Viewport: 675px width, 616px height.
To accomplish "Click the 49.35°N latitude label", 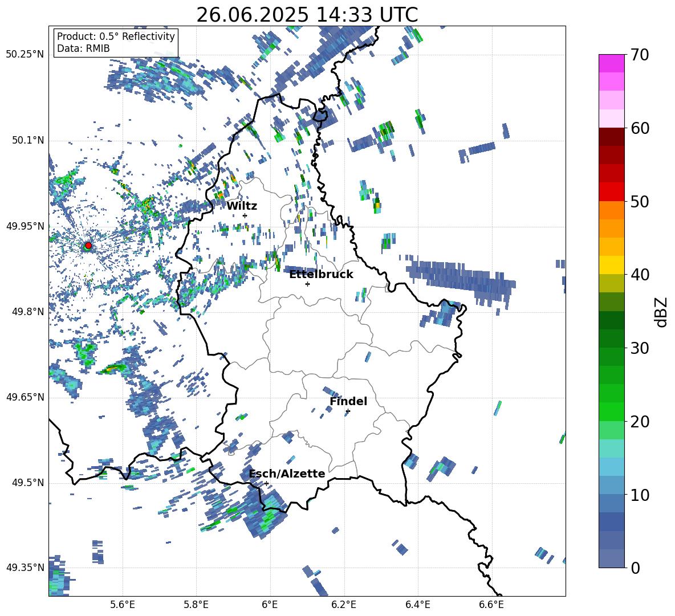I will point(25,568).
